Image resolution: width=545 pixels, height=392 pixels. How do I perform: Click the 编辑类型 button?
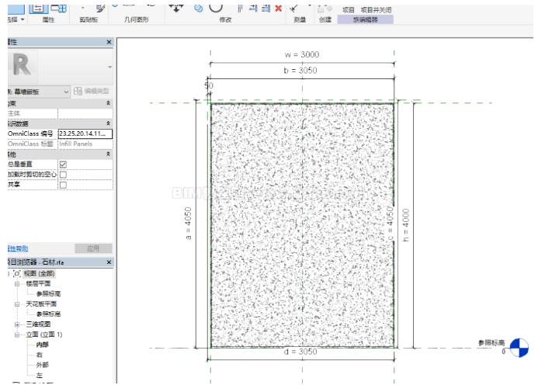(x=92, y=91)
